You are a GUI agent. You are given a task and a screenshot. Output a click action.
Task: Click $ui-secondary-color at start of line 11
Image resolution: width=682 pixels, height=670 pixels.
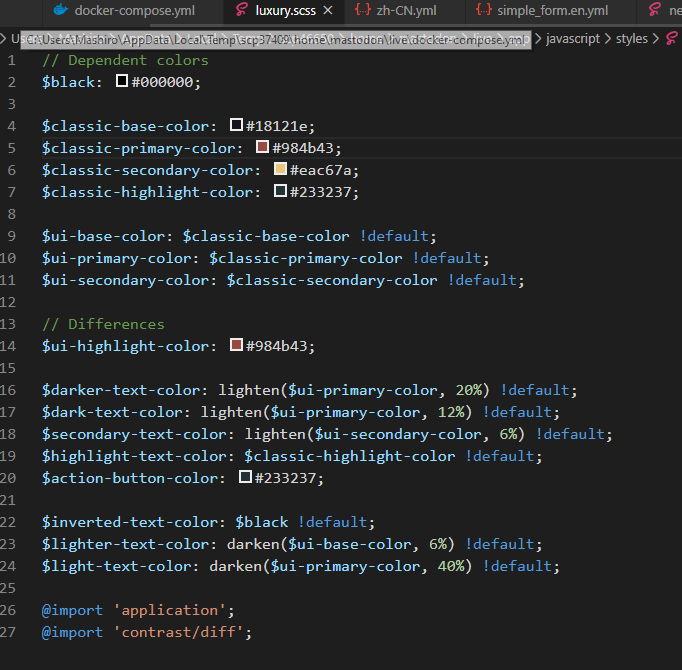(x=125, y=280)
